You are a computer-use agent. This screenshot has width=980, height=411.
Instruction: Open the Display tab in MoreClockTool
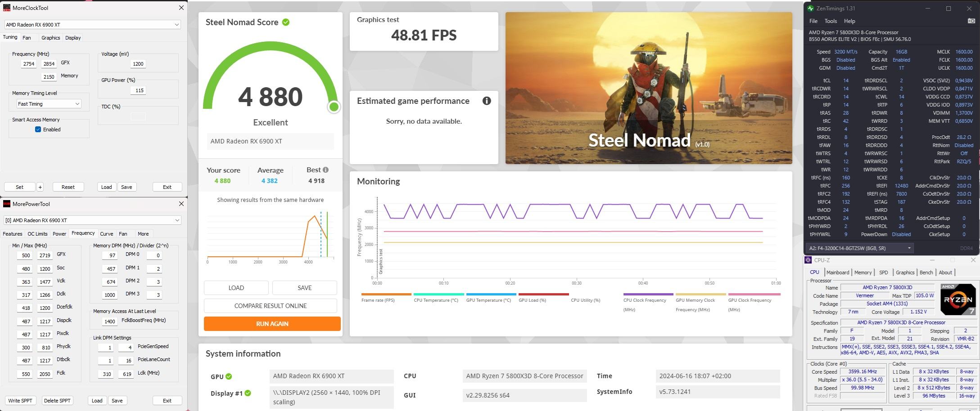[x=73, y=38]
